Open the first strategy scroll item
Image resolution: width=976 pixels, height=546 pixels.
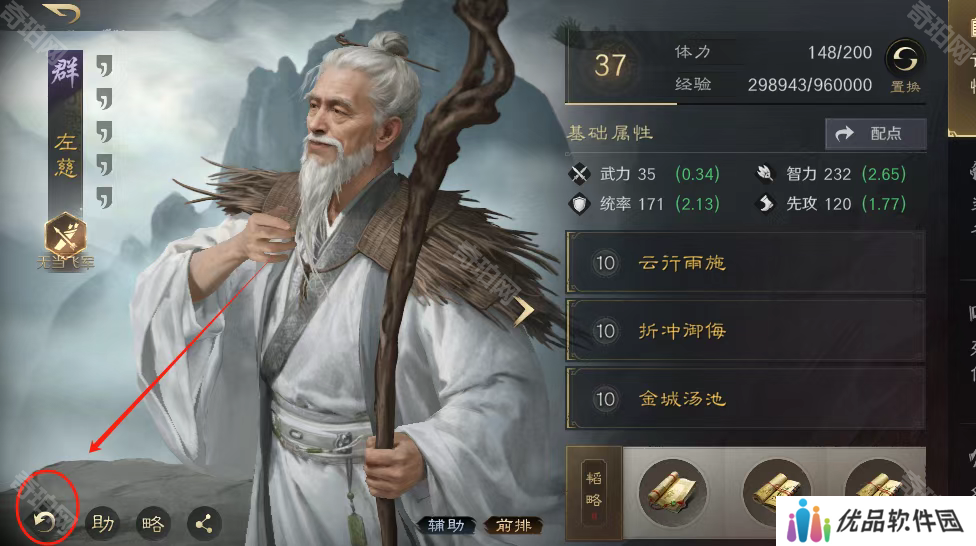click(x=673, y=493)
